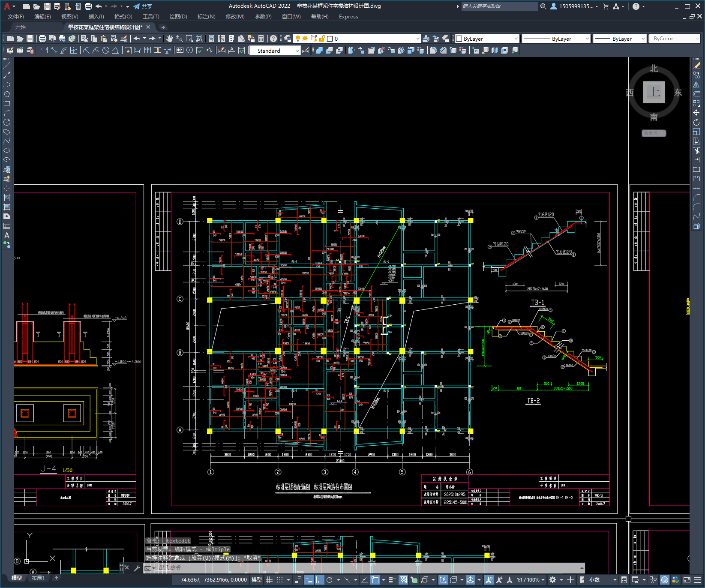The height and width of the screenshot is (588, 705).
Task: Click the Customization menu icon in status bar
Action: click(x=697, y=580)
